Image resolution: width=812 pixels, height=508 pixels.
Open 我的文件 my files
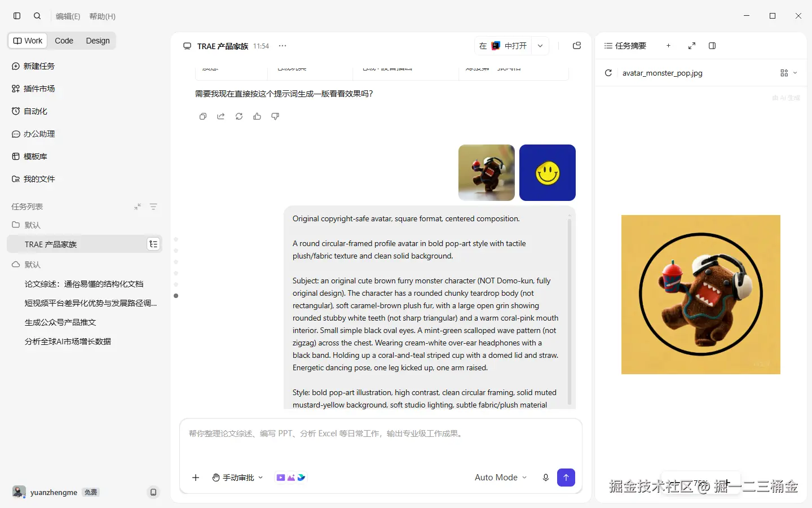34,179
